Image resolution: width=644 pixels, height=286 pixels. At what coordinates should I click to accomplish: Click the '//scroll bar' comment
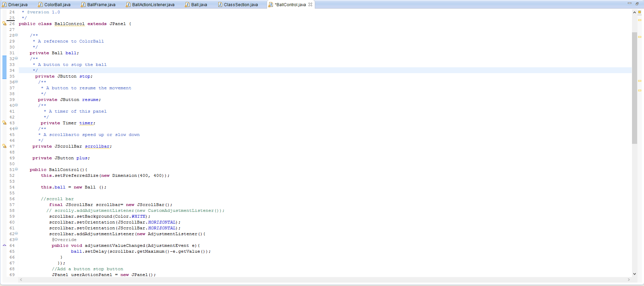pos(57,199)
